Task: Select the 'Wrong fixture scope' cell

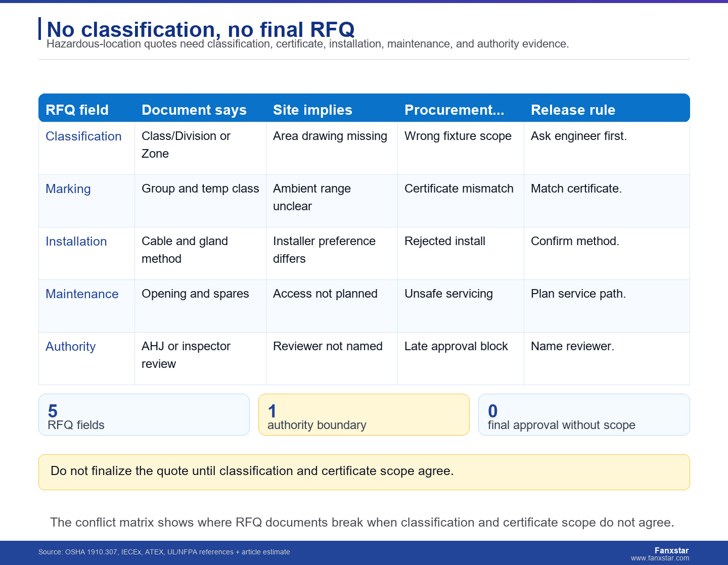Action: pos(461,149)
